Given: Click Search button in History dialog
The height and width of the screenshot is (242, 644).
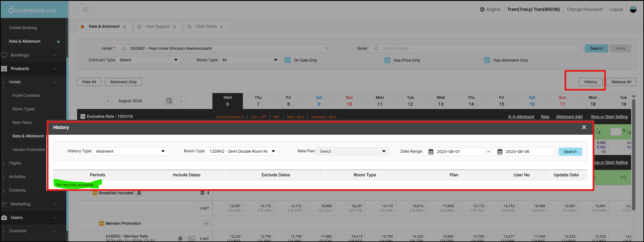Looking at the screenshot, I should pyautogui.click(x=570, y=152).
